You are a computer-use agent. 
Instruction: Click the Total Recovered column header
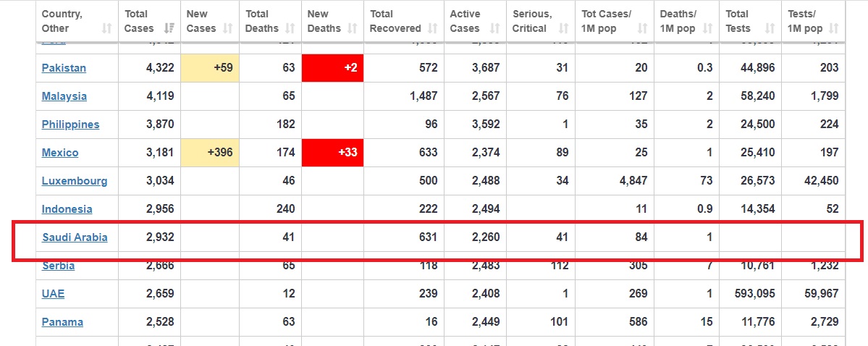[403, 21]
